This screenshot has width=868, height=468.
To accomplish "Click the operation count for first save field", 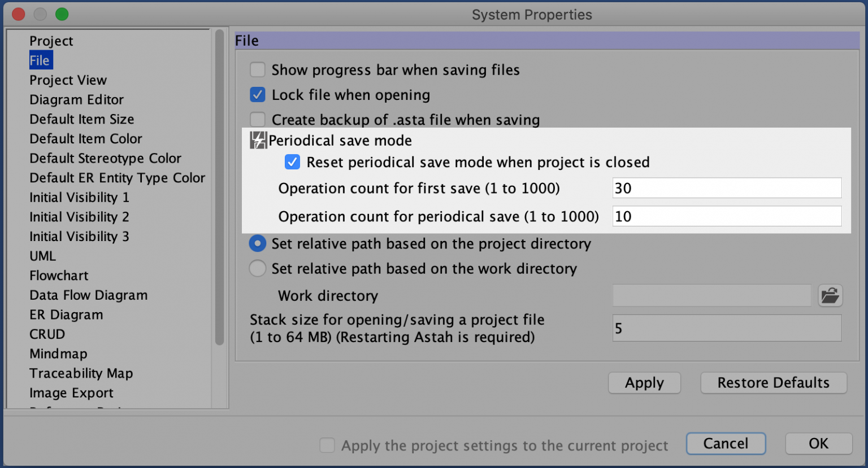I will [x=727, y=188].
